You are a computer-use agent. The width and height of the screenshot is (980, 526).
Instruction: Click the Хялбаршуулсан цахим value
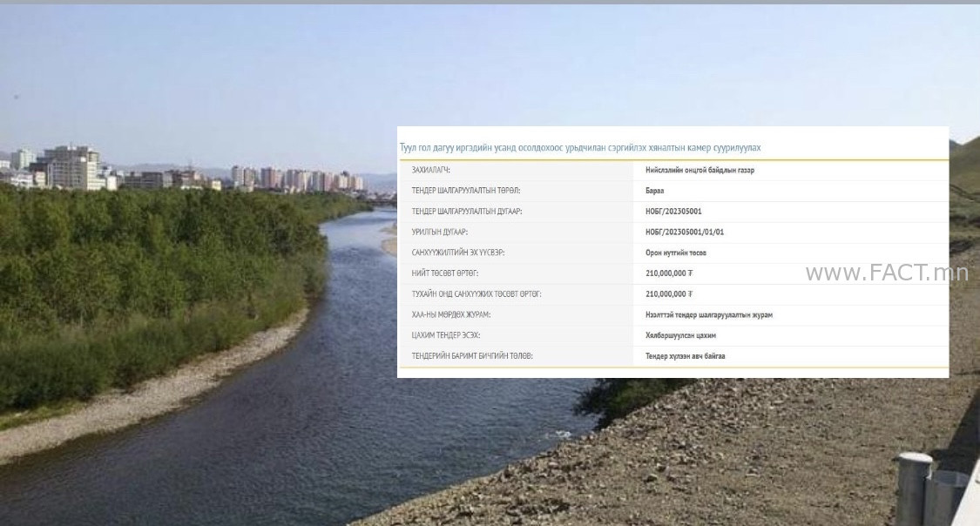680,335
